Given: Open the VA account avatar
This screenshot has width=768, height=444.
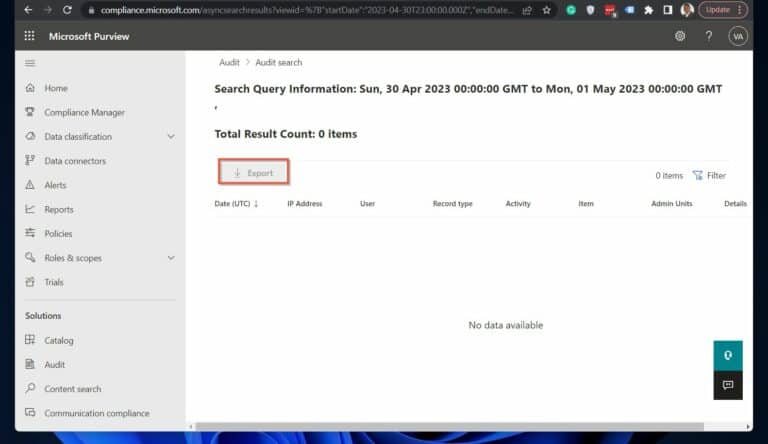Looking at the screenshot, I should pyautogui.click(x=738, y=36).
